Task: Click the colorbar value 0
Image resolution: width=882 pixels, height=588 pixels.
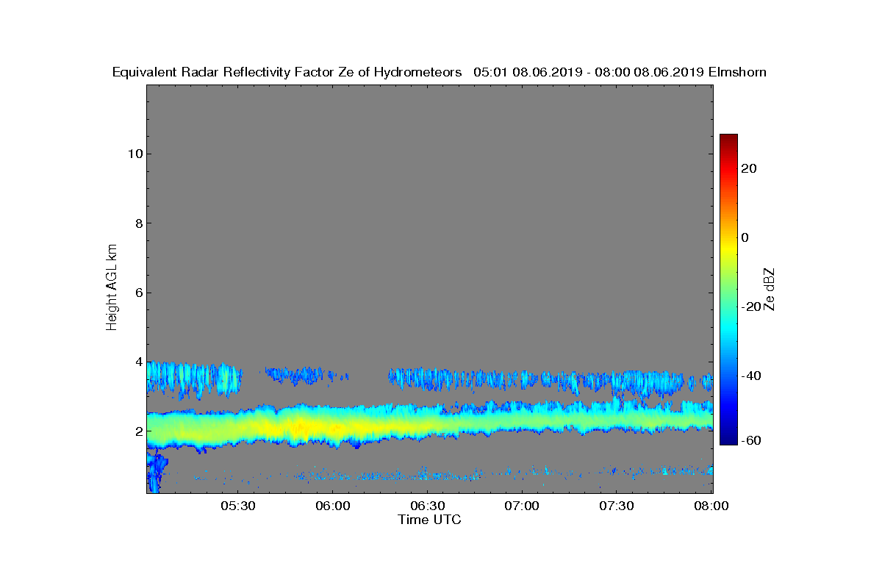Action: [x=745, y=237]
